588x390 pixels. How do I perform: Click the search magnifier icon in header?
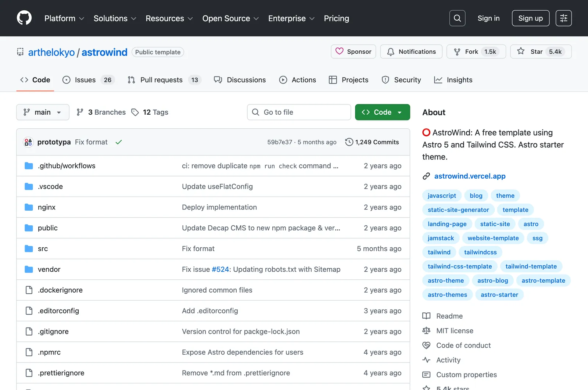pyautogui.click(x=457, y=18)
